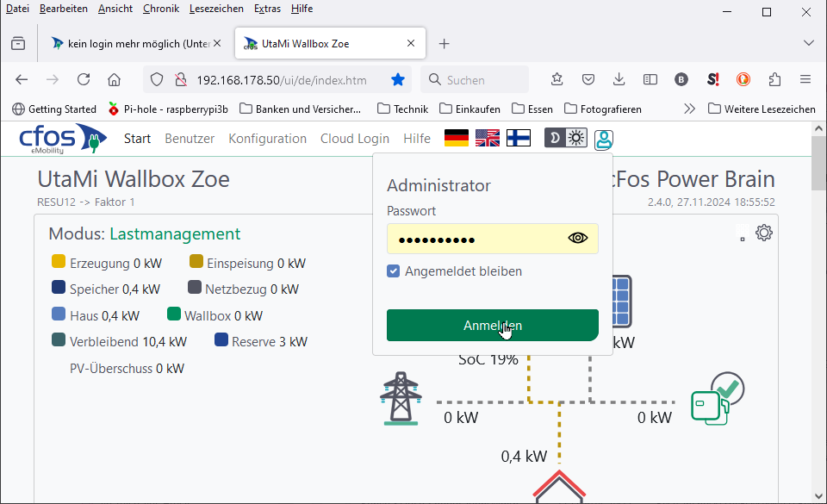The height and width of the screenshot is (504, 827).
Task: Open the Firefox hamburger menu
Action: point(805,79)
